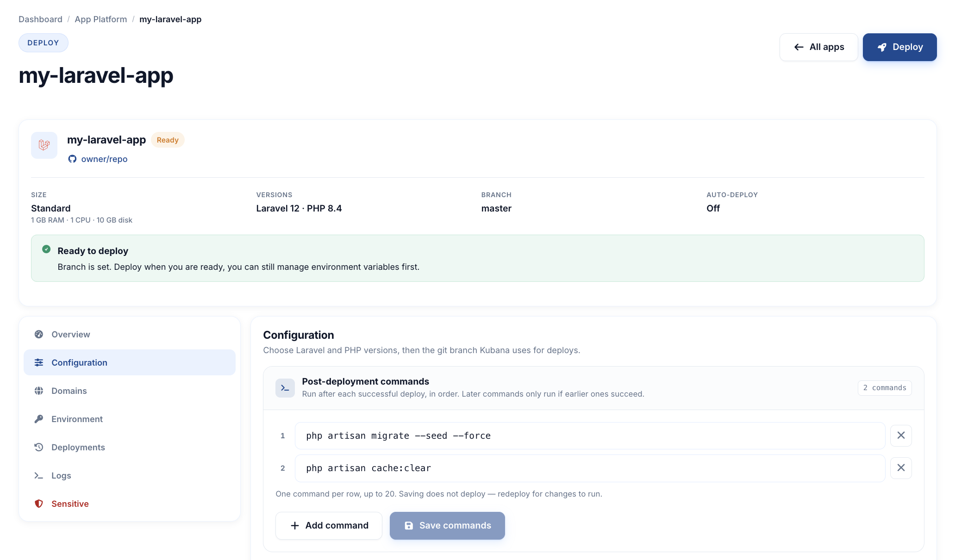The width and height of the screenshot is (974, 560).
Task: Click the Laravel 12 · PHP 8.4 value
Action: tap(299, 208)
